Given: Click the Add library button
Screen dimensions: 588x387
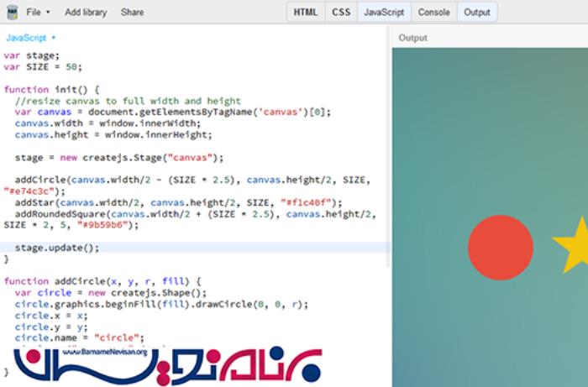Looking at the screenshot, I should (x=85, y=13).
